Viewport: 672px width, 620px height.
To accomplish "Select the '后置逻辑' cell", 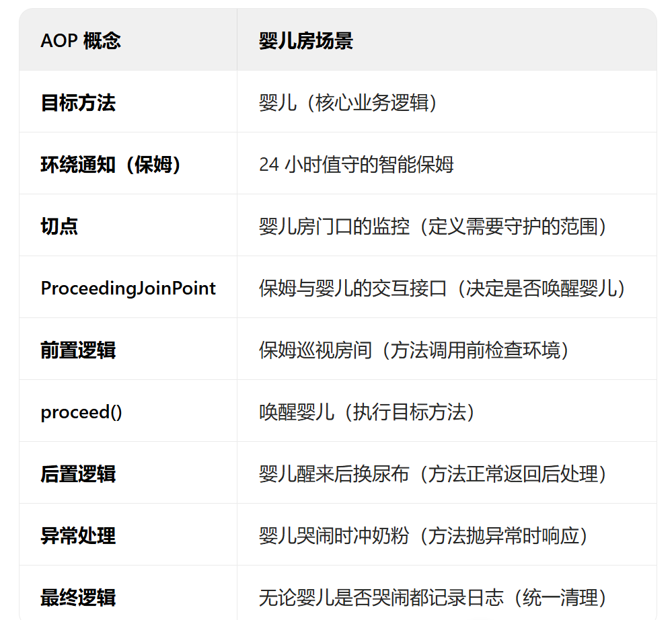I will (x=128, y=473).
